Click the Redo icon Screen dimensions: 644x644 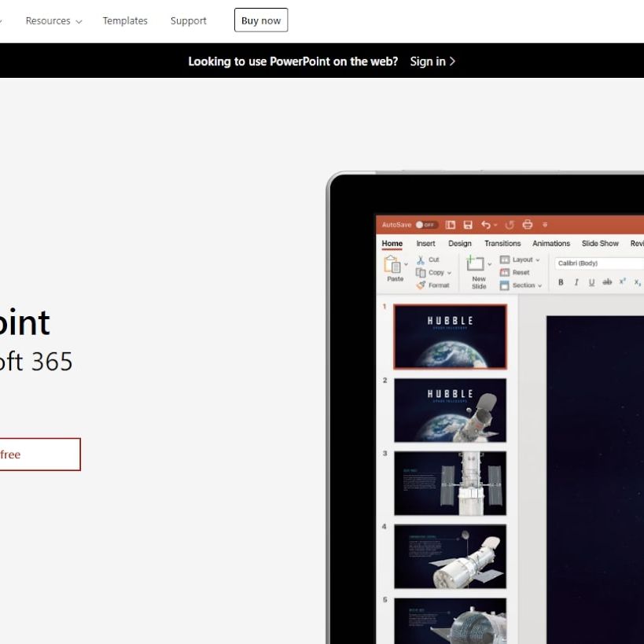pyautogui.click(x=510, y=225)
